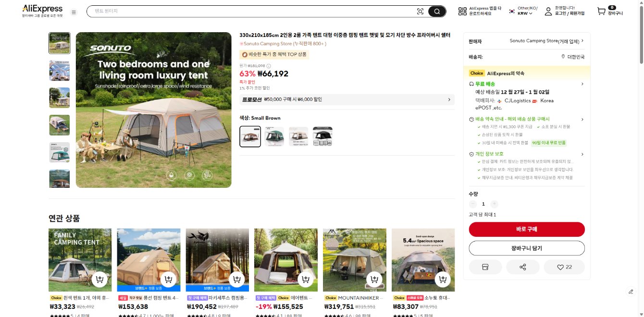The width and height of the screenshot is (644, 317).
Task: Click the search magnifier button
Action: pyautogui.click(x=437, y=12)
